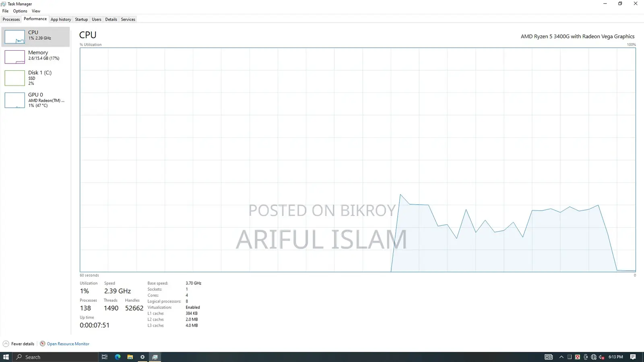Open the Options menu
Viewport: 644px width, 362px height.
tap(20, 11)
